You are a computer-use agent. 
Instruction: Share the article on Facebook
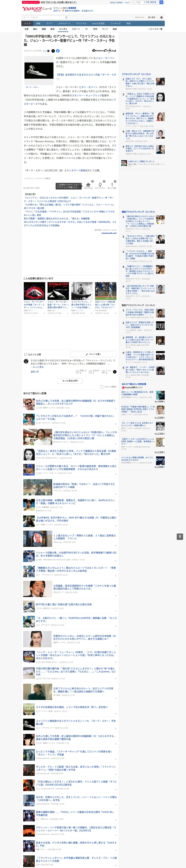click(58, 51)
